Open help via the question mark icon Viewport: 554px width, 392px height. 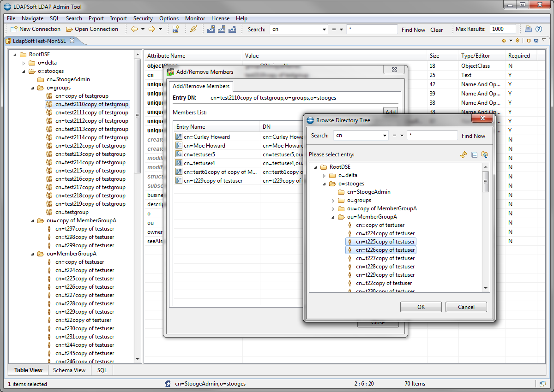pyautogui.click(x=538, y=29)
